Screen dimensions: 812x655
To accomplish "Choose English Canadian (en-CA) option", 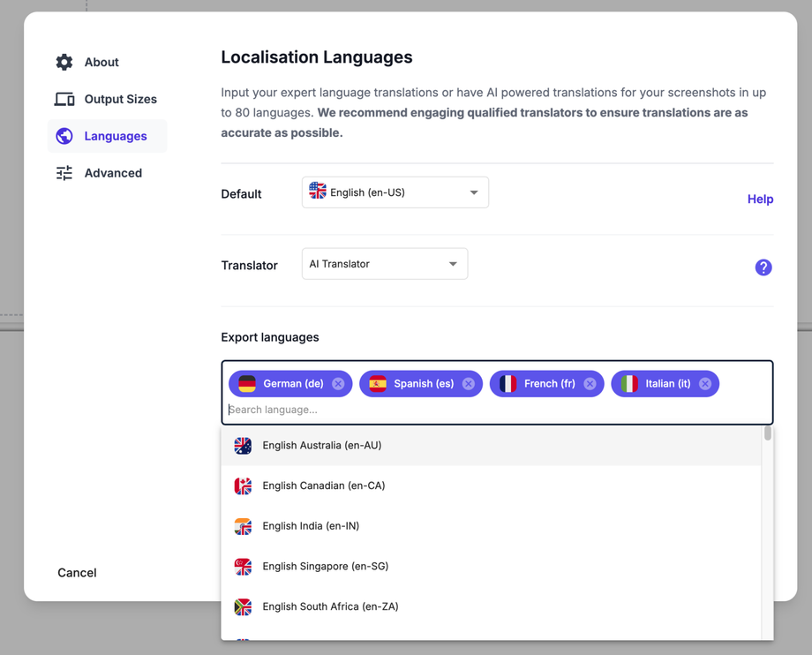I will (x=323, y=486).
